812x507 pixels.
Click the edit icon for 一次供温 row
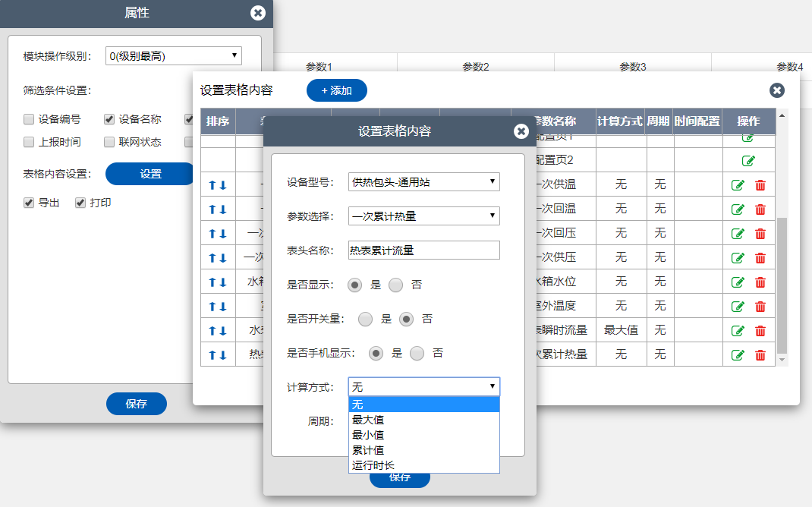737,184
